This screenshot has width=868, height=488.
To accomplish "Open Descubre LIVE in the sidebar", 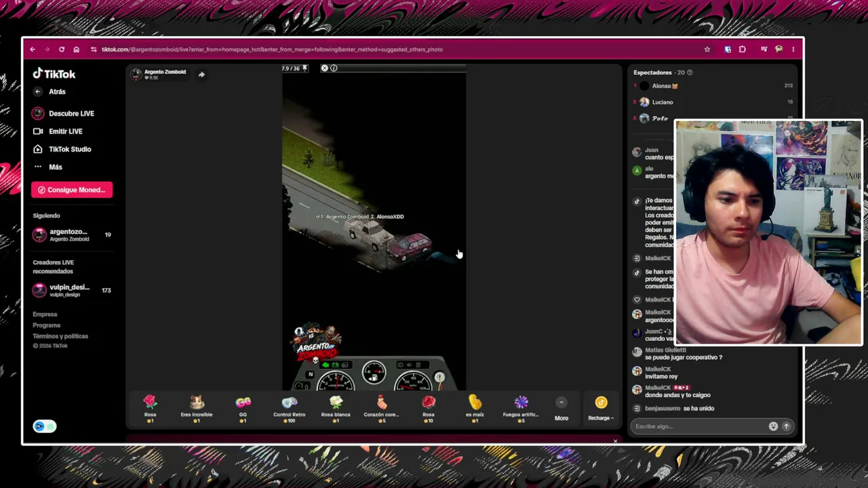I will pyautogui.click(x=64, y=113).
